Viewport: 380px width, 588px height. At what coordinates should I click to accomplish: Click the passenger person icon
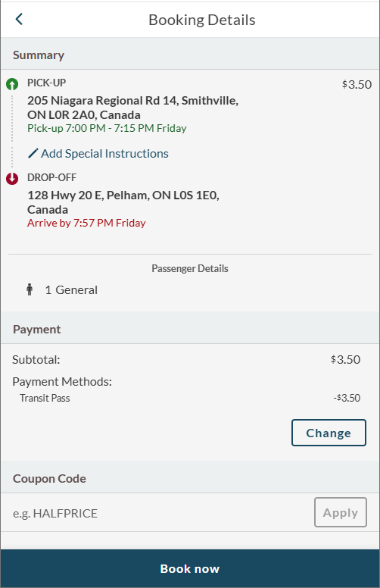tap(30, 289)
